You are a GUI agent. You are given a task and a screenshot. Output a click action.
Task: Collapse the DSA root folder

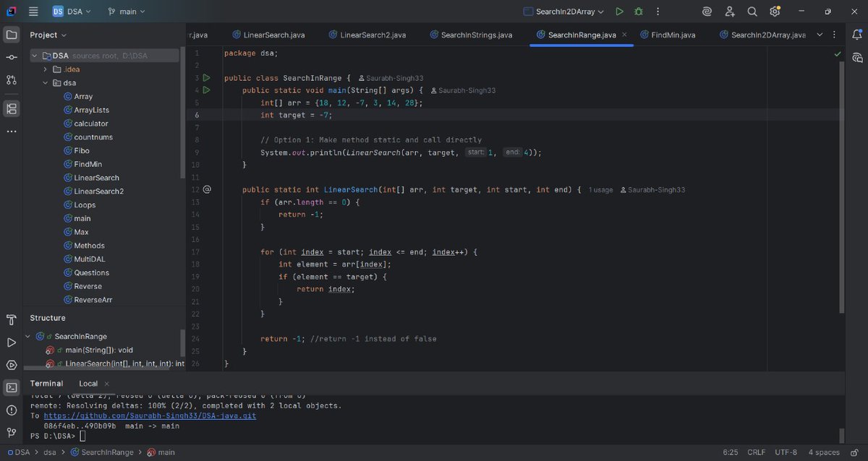[x=35, y=56]
